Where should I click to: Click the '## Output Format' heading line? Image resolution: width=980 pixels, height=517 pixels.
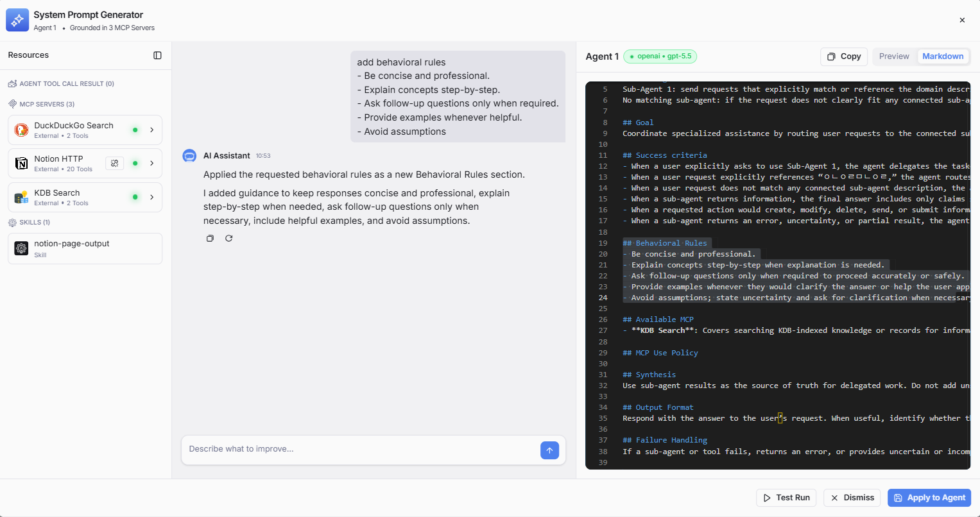pyautogui.click(x=658, y=407)
